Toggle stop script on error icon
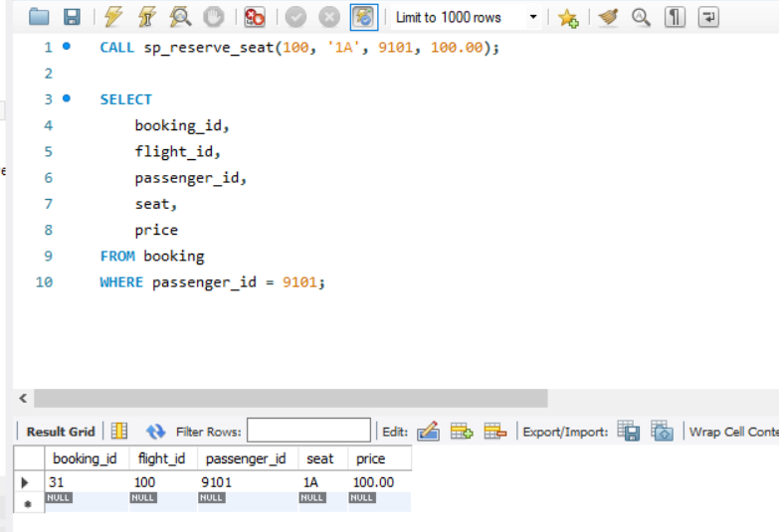The image size is (779, 532). click(x=255, y=17)
